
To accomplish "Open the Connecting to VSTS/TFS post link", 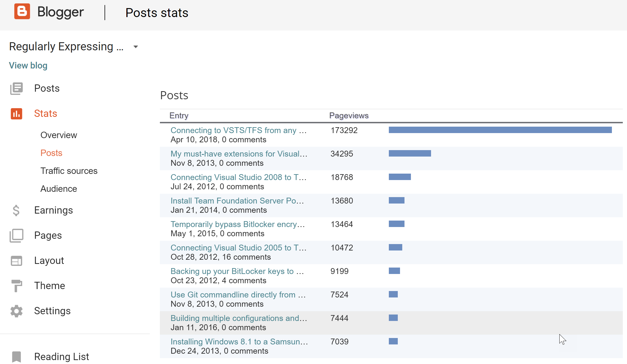I will 238,130.
